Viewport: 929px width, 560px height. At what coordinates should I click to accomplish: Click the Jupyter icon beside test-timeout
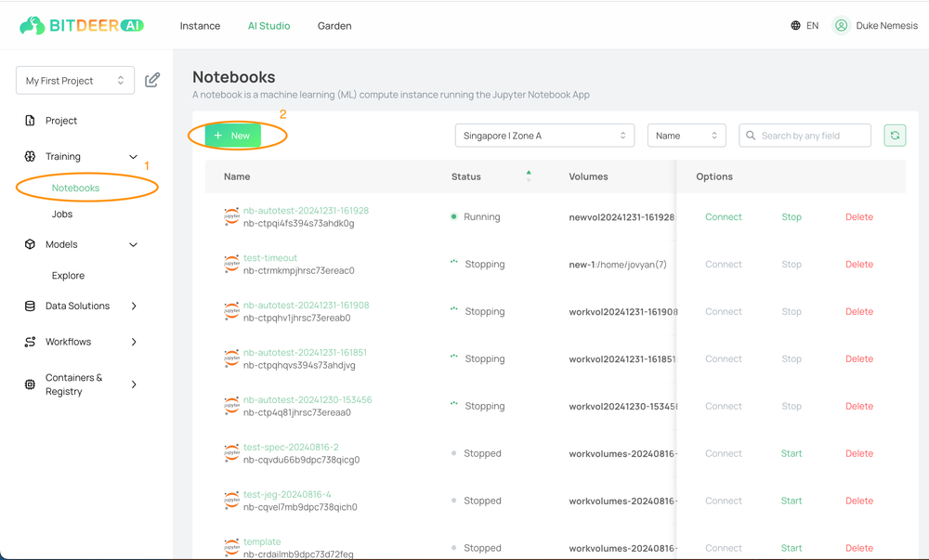tap(231, 264)
